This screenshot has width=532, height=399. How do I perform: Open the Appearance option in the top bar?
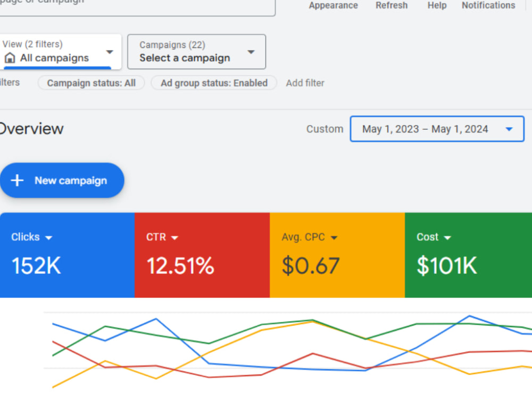[333, 5]
